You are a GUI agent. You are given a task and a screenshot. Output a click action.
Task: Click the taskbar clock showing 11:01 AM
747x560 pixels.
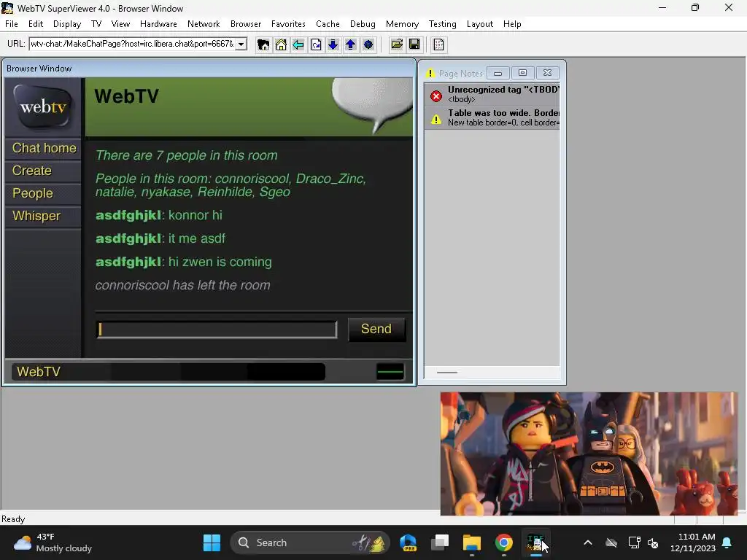pyautogui.click(x=693, y=542)
